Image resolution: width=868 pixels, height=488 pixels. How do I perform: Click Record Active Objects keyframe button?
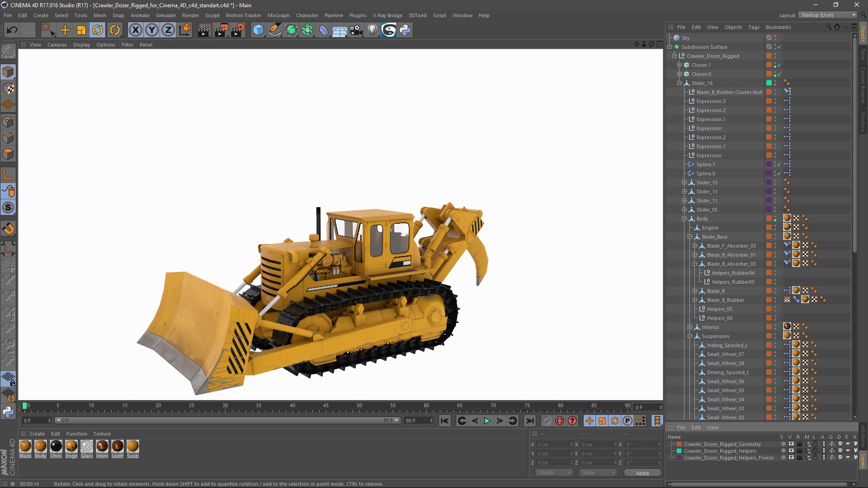547,421
